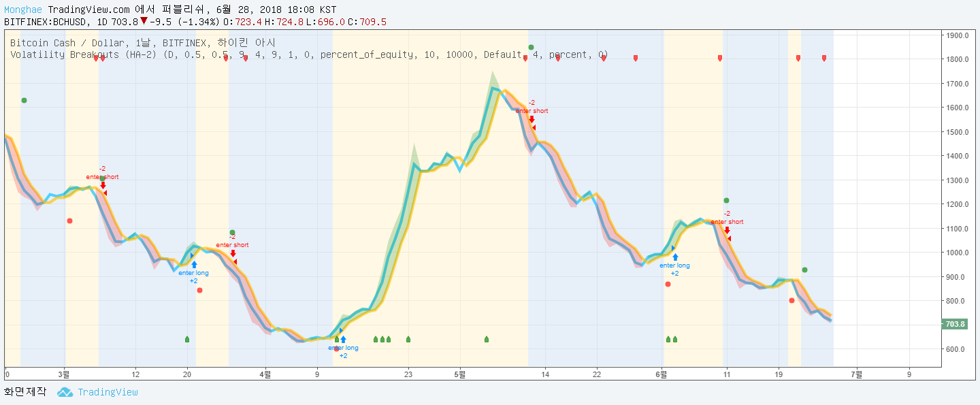Select the blue enter long arrow below 600 line
Image resolution: width=980 pixels, height=405 pixels.
pyautogui.click(x=343, y=339)
